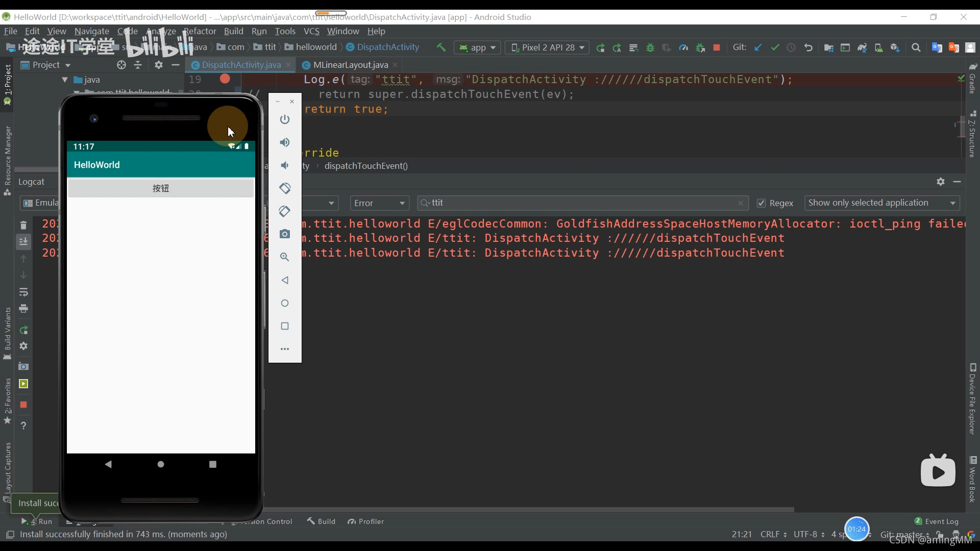Click UTF-8 encoding in status bar

809,534
